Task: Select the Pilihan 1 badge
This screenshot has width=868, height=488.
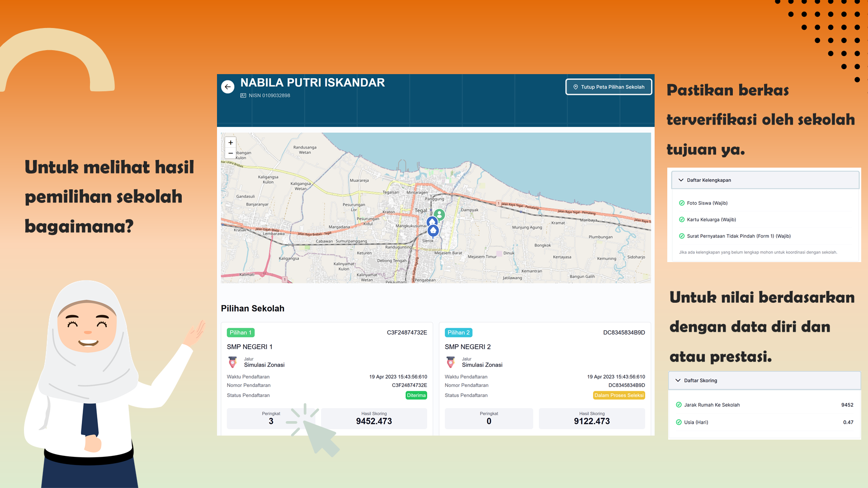Action: pos(241,333)
